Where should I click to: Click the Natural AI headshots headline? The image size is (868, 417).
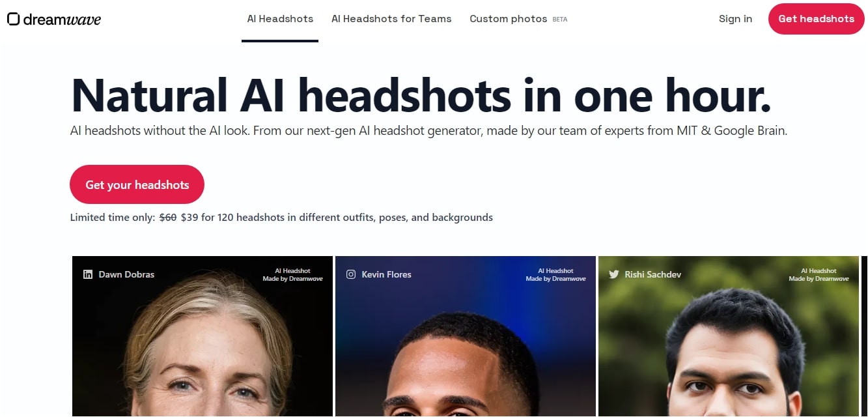pyautogui.click(x=421, y=95)
